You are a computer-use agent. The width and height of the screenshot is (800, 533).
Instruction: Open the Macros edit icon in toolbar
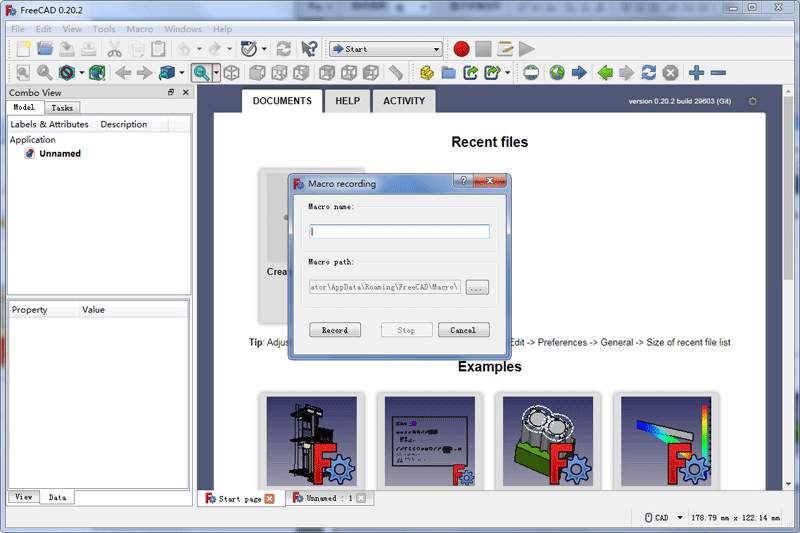click(x=505, y=48)
